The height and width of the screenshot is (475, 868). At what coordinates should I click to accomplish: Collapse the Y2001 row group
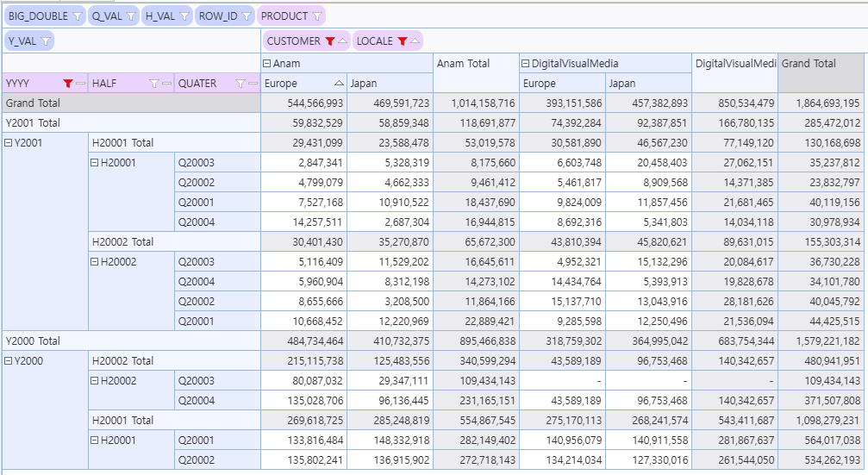(9, 143)
